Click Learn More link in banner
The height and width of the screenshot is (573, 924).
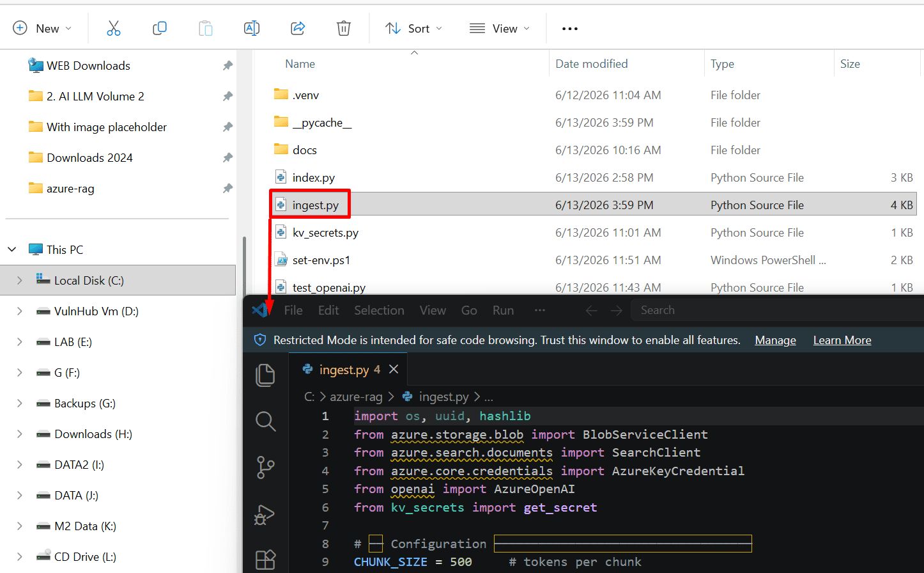[842, 340]
